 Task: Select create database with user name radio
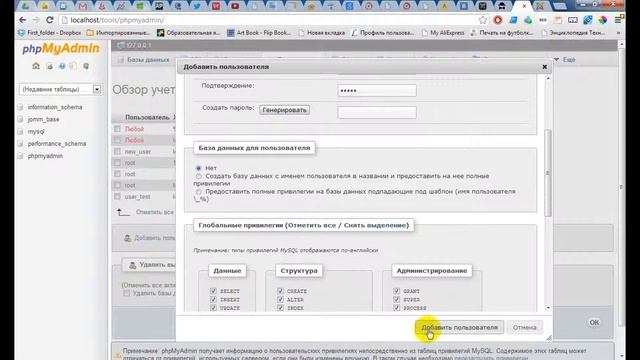[199, 176]
